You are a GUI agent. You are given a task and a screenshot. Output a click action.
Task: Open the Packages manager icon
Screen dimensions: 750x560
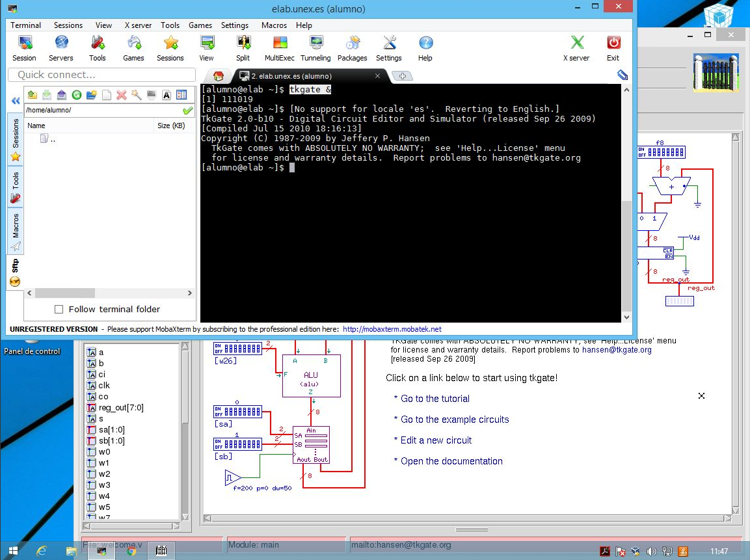pyautogui.click(x=353, y=48)
